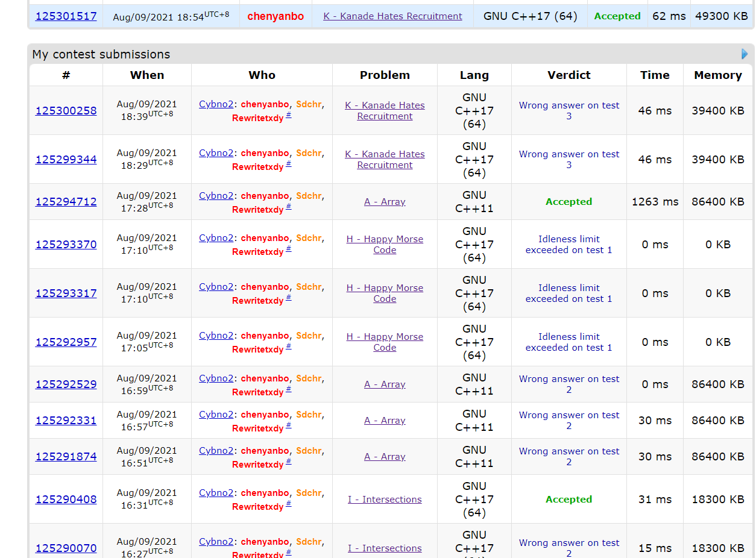Open submission 125300258
756x558 pixels.
66,111
